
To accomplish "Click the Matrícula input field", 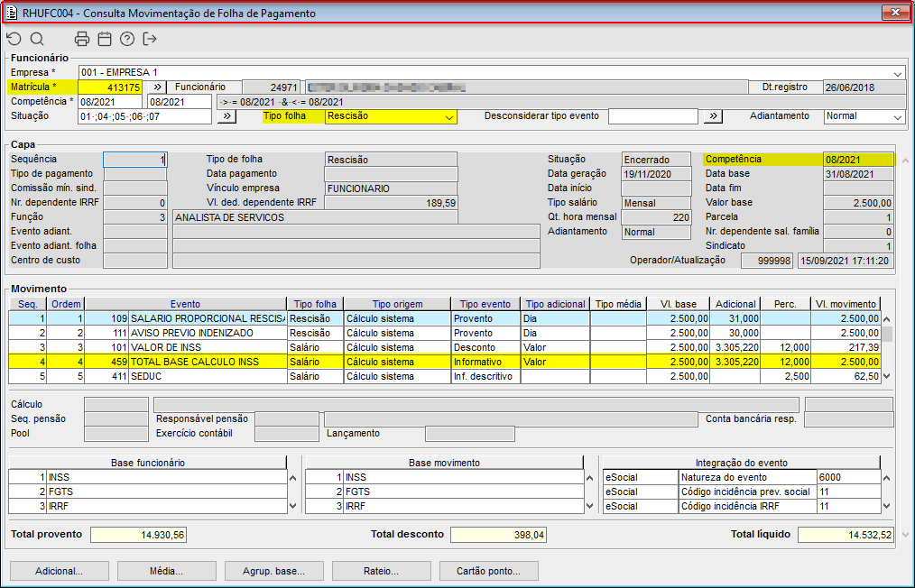I will [x=110, y=87].
